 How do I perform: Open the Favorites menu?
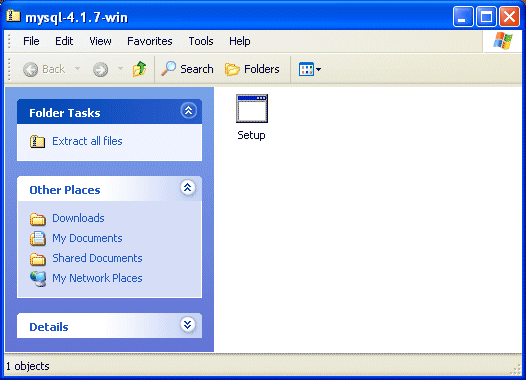(150, 41)
